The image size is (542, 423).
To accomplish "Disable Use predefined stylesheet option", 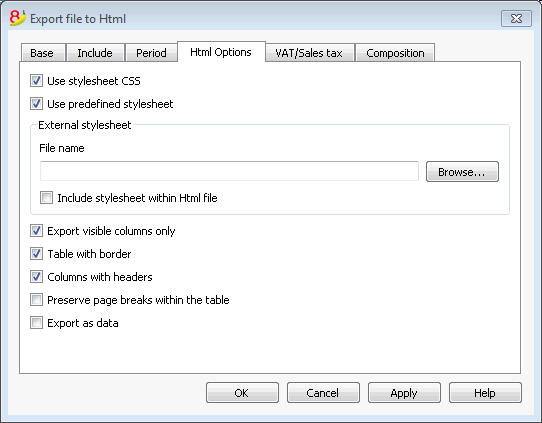I will click(36, 104).
